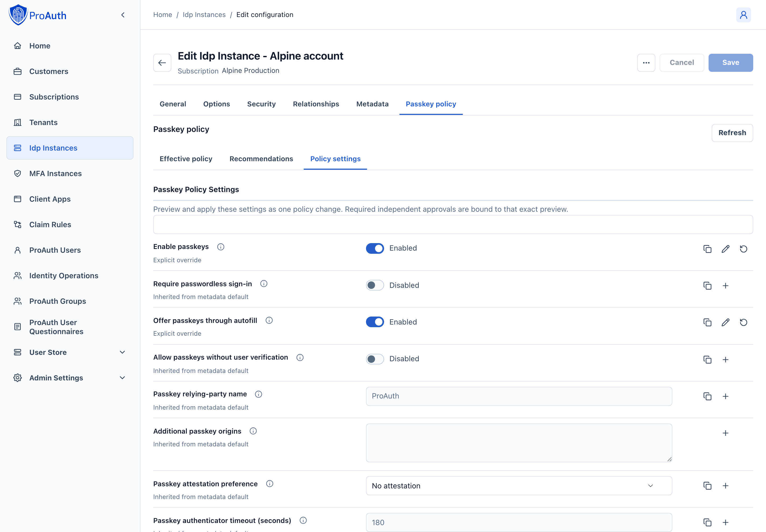Toggle Allow passkeys without user verification switch
This screenshot has width=766, height=532.
(x=375, y=359)
